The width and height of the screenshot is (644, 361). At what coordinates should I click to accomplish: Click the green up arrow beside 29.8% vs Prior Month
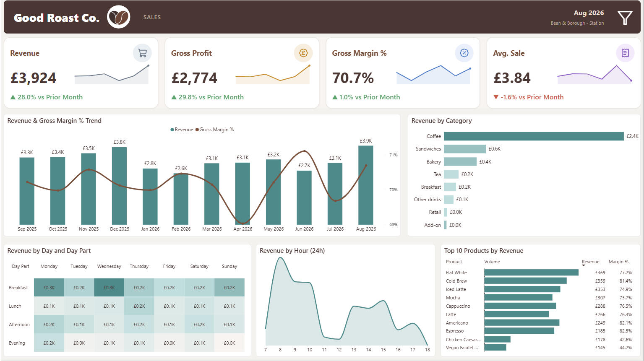(x=174, y=97)
